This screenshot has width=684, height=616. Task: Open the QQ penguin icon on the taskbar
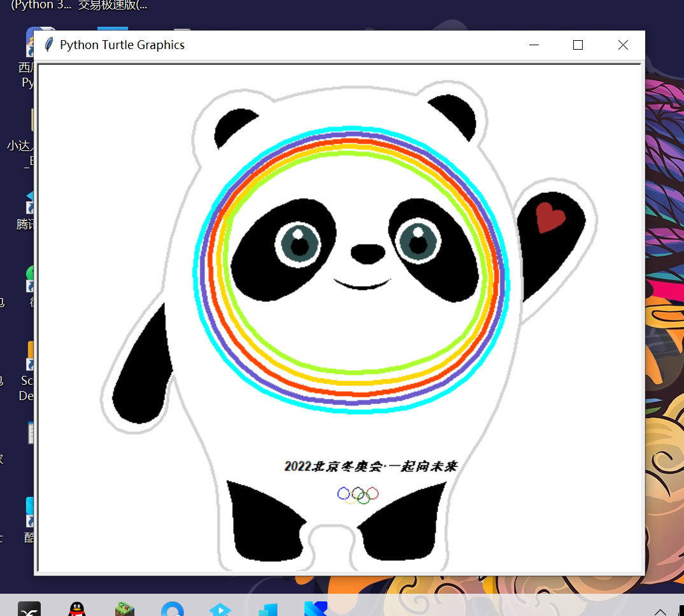point(77,608)
